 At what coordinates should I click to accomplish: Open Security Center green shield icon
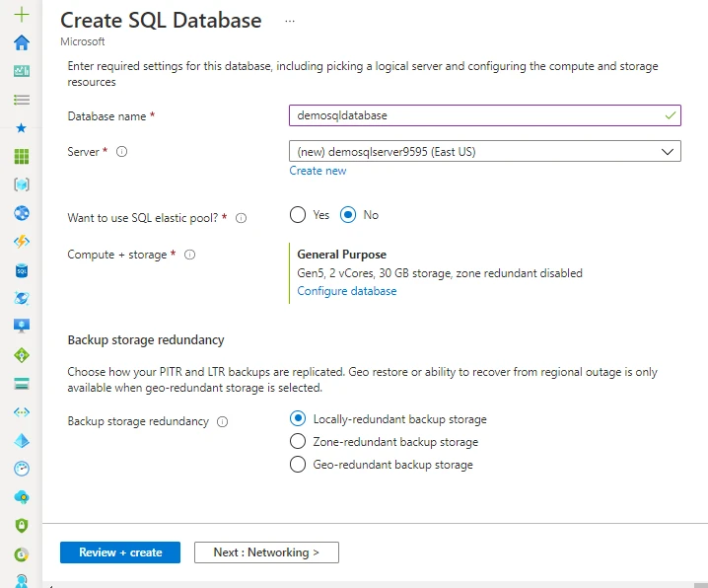point(22,526)
